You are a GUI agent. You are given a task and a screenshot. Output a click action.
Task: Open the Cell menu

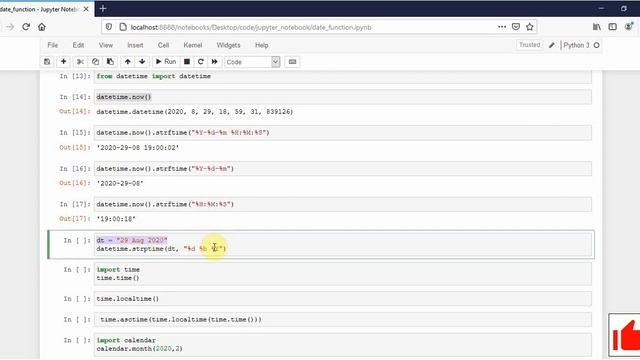coord(163,45)
